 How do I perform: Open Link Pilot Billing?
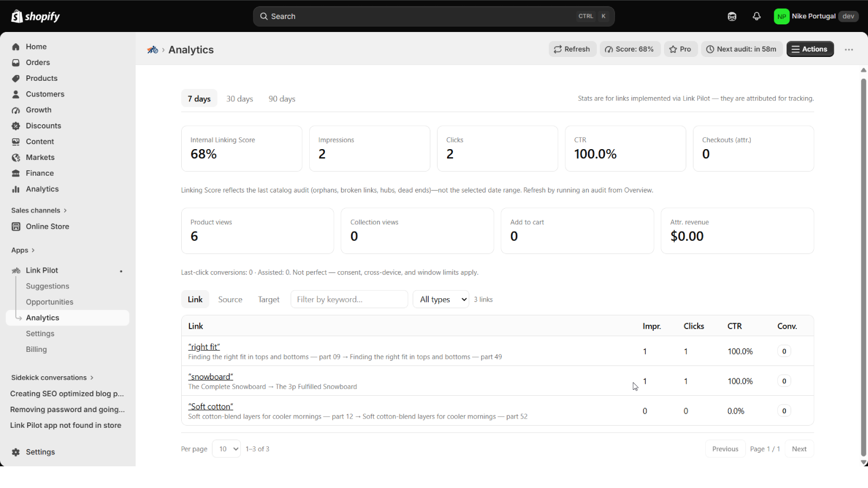tap(36, 349)
